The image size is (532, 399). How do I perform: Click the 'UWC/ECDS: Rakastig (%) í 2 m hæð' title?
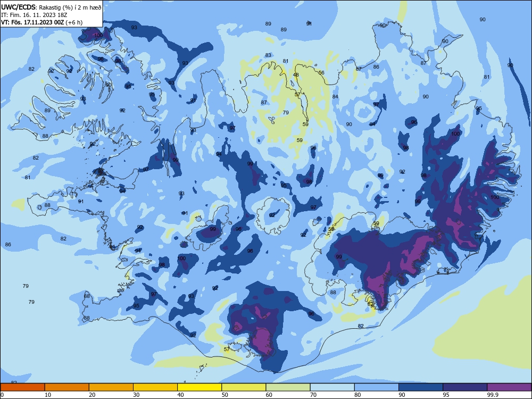click(x=51, y=7)
